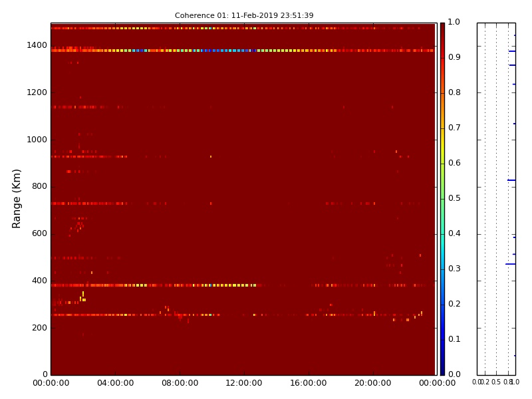Select the 0.7 colorbar tick label
532x399 pixels.
coord(454,128)
